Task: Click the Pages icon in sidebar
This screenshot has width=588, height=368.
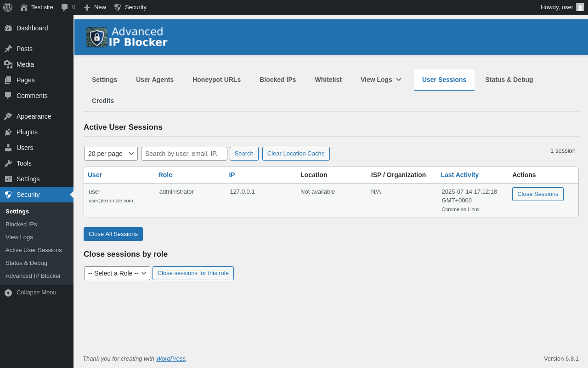Action: (x=8, y=80)
